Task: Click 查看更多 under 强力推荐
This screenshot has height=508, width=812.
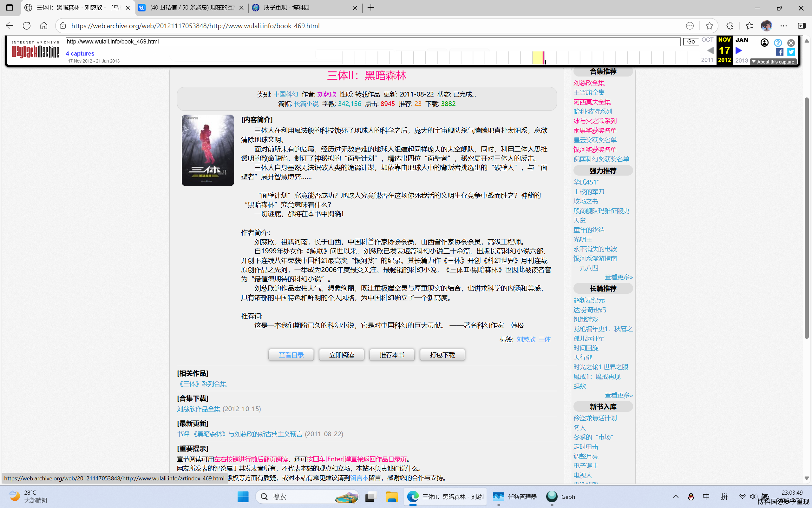Action: tap(619, 277)
